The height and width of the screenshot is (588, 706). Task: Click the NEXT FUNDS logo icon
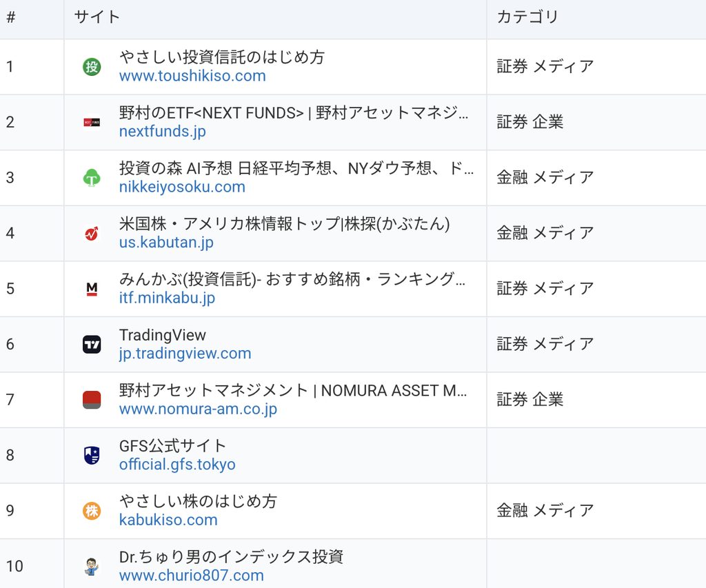[x=92, y=123]
